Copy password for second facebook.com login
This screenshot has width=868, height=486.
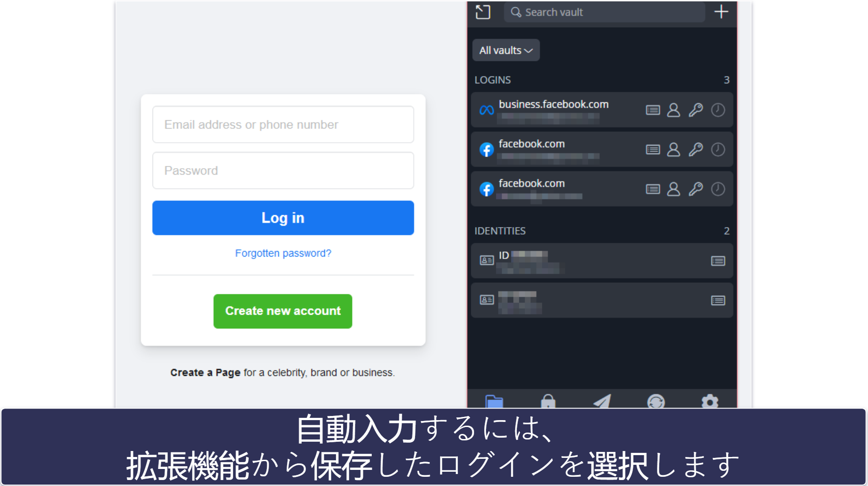coord(696,189)
